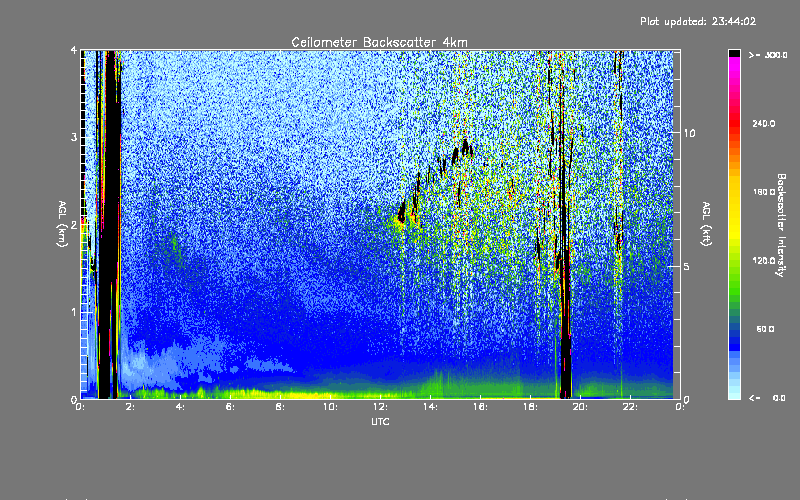
Task: Click the "10:" UTC time tick
Action: [331, 407]
